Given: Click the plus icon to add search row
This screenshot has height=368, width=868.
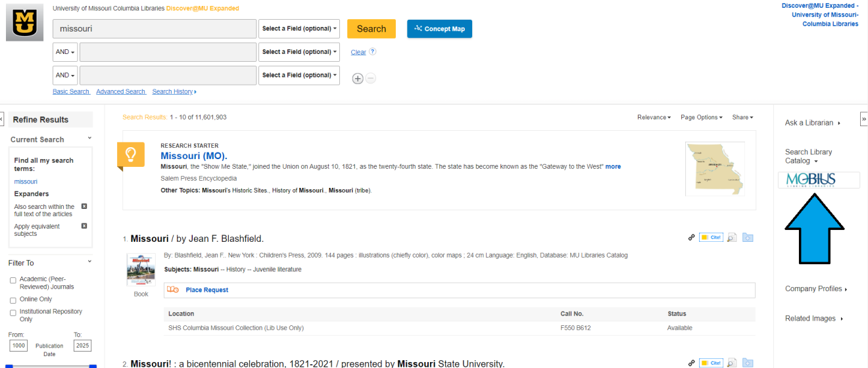Looking at the screenshot, I should click(x=358, y=78).
